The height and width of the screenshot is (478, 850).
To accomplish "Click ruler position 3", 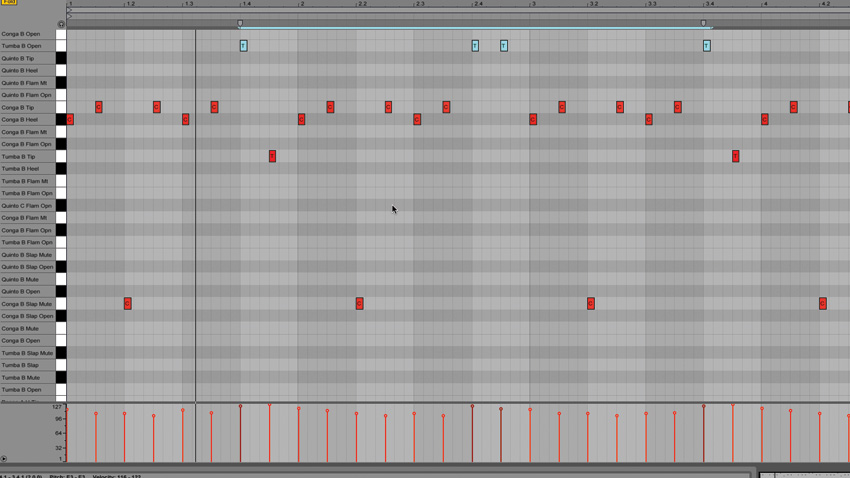I will pos(533,4).
